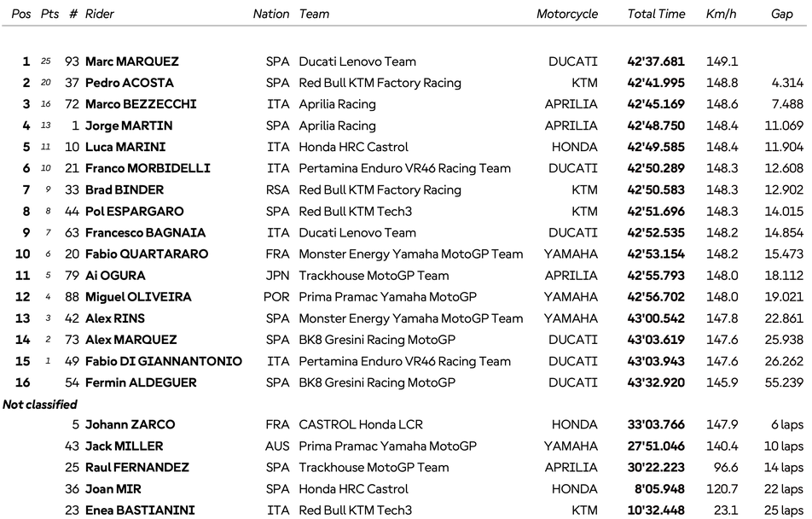Click Fabio QUARTARARO's name
Screen dimensions: 812x519
tap(148, 254)
